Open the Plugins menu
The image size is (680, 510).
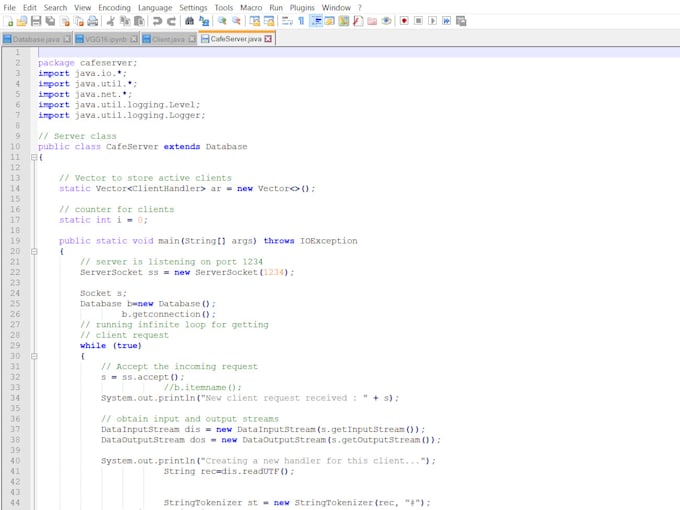(x=302, y=7)
